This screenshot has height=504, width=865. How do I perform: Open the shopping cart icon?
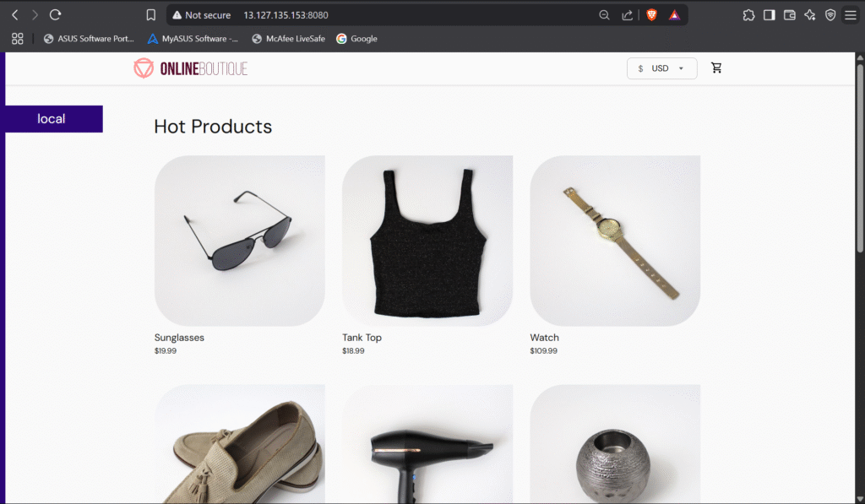716,68
